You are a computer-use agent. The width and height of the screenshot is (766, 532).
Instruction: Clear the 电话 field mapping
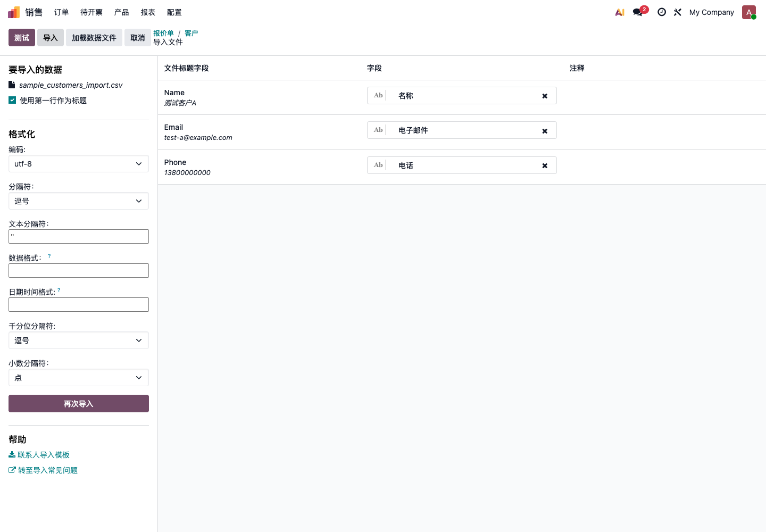click(x=545, y=166)
